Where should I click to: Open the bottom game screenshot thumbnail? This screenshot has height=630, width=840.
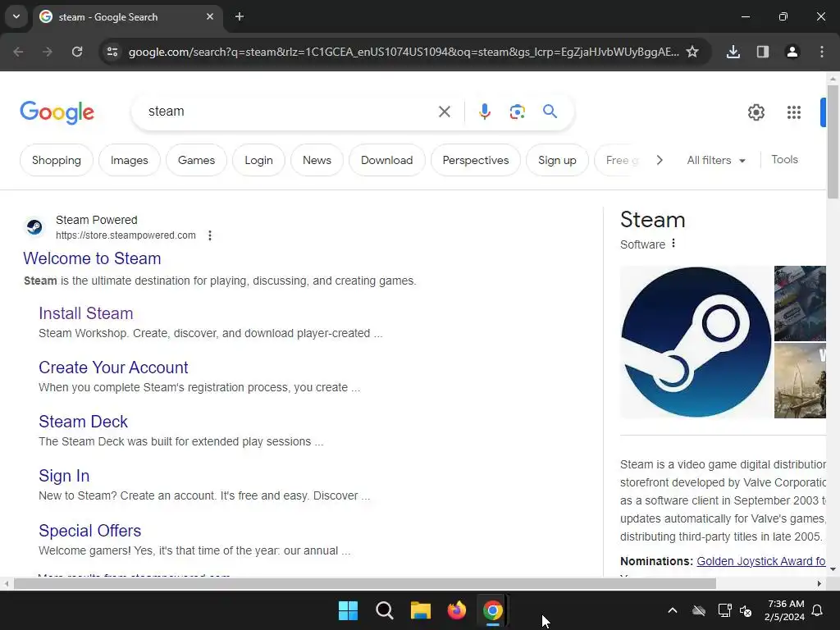point(800,381)
